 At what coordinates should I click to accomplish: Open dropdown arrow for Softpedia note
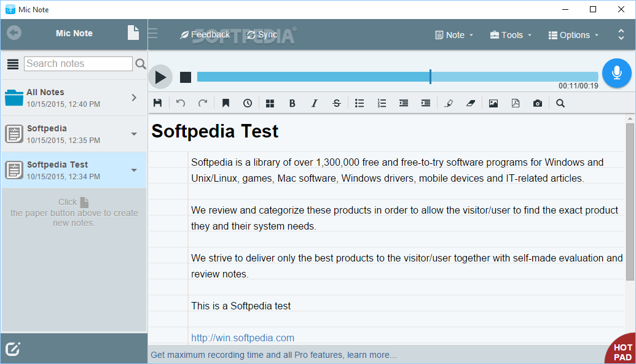point(134,134)
